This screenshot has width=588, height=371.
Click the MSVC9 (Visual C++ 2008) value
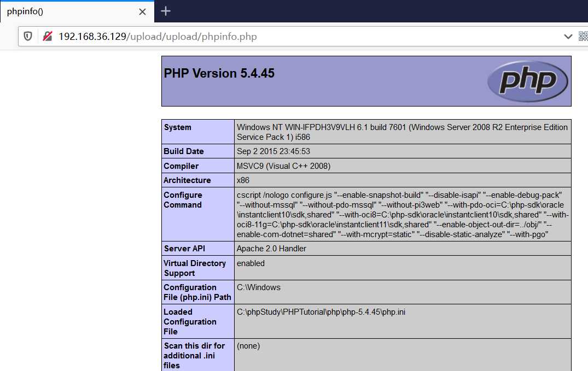283,166
